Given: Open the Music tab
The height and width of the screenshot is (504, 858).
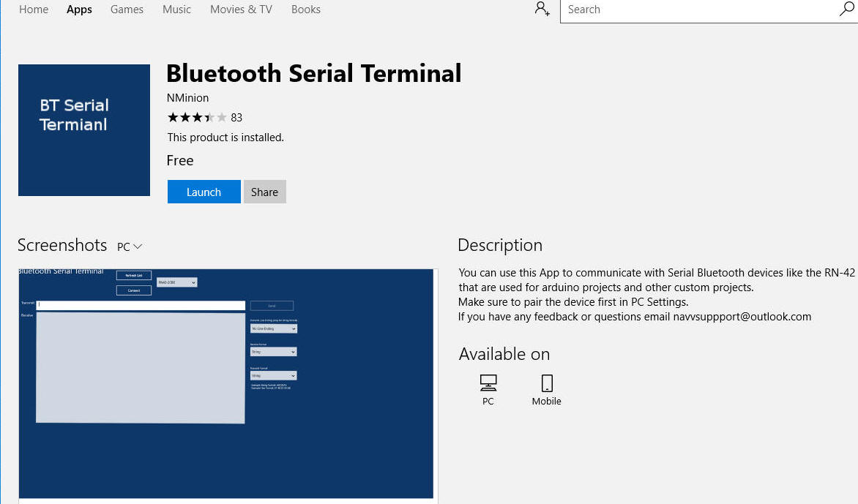Looking at the screenshot, I should tap(176, 10).
